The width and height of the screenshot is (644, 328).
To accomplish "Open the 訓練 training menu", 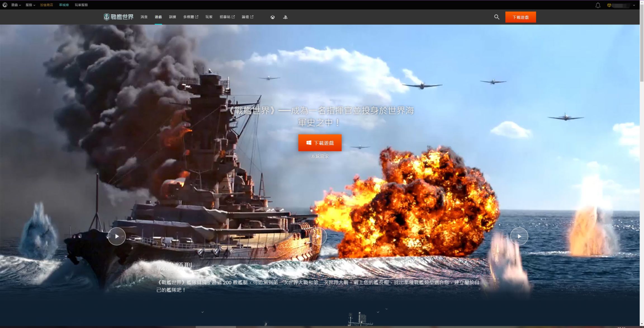I will [172, 17].
